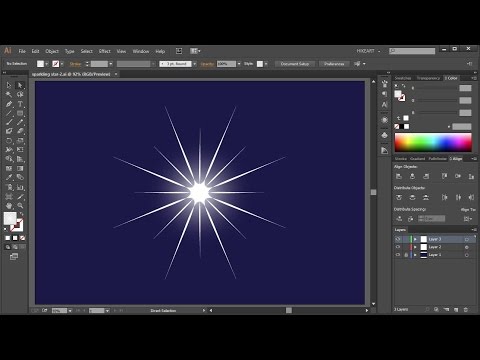This screenshot has height=360, width=480.
Task: Click the Vertical Align Bottom icon
Action: [471, 176]
